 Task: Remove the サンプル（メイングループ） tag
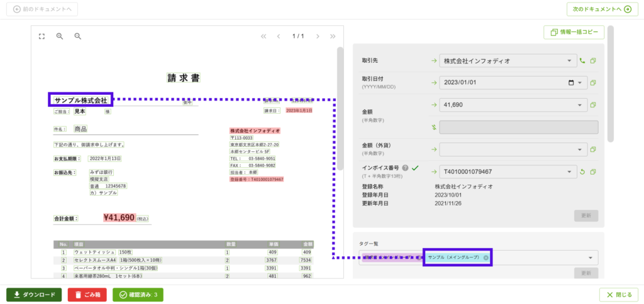point(486,258)
